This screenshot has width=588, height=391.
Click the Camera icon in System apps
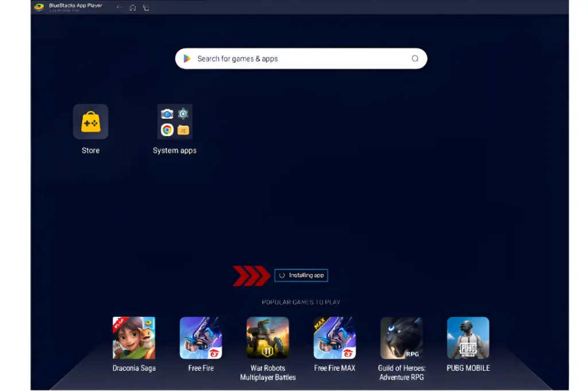click(167, 114)
